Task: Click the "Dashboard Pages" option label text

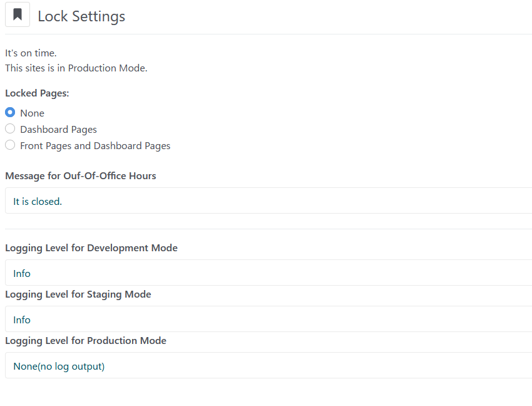Action: click(58, 130)
